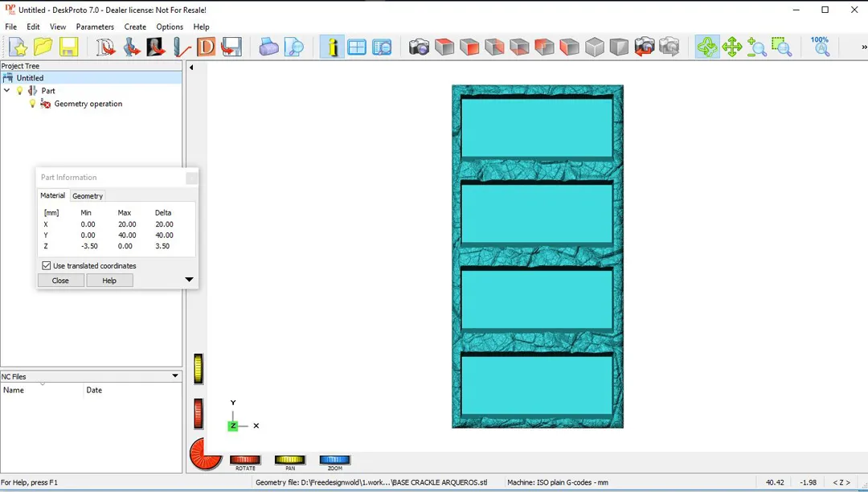Activate the green Rotate mouse mode icon
The image size is (868, 492).
707,47
